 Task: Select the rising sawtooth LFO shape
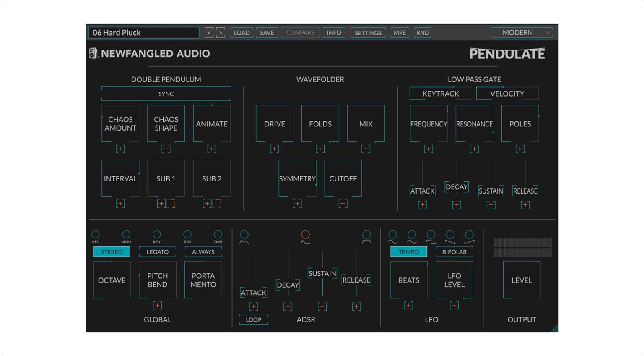[x=469, y=235]
